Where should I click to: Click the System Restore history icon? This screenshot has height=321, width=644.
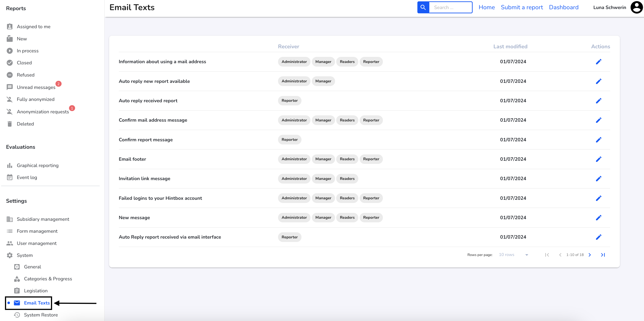[x=17, y=315]
